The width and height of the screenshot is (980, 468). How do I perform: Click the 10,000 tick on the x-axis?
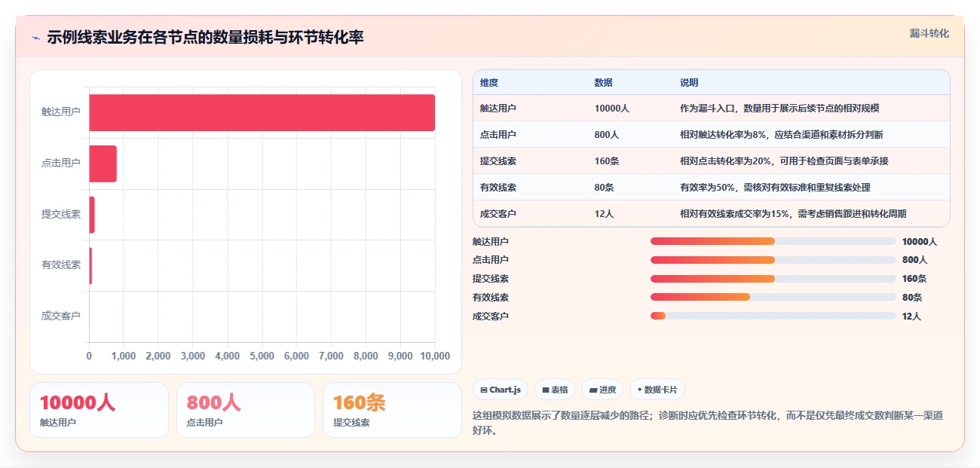(x=434, y=356)
